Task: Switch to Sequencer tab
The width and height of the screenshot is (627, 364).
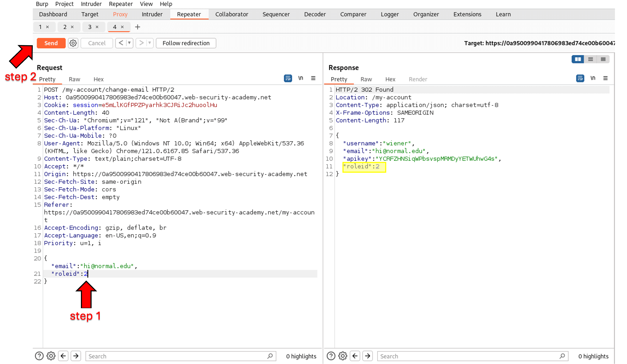Action: coord(276,14)
